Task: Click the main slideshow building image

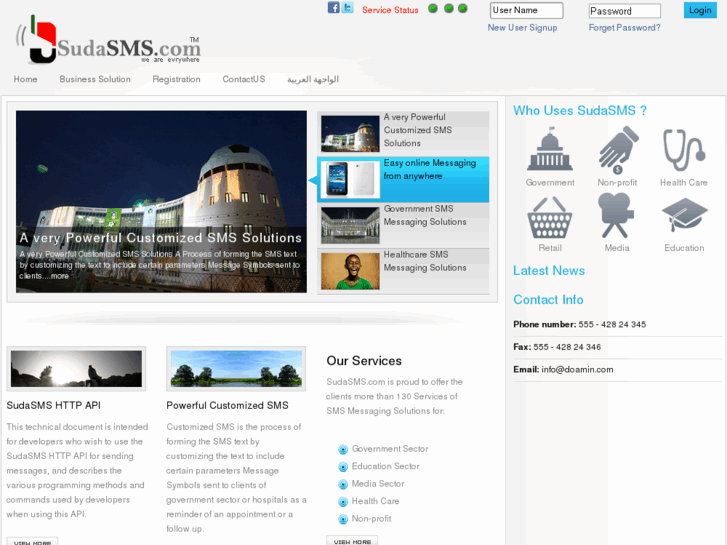Action: [161, 201]
